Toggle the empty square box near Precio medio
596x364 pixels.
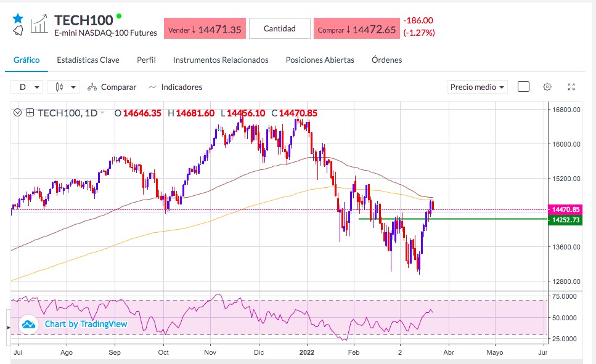523,87
